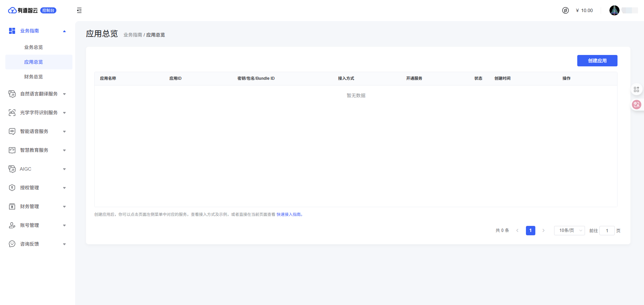Click the 咨询反馈 smiley chat icon
The width and height of the screenshot is (644, 305).
pos(12,244)
